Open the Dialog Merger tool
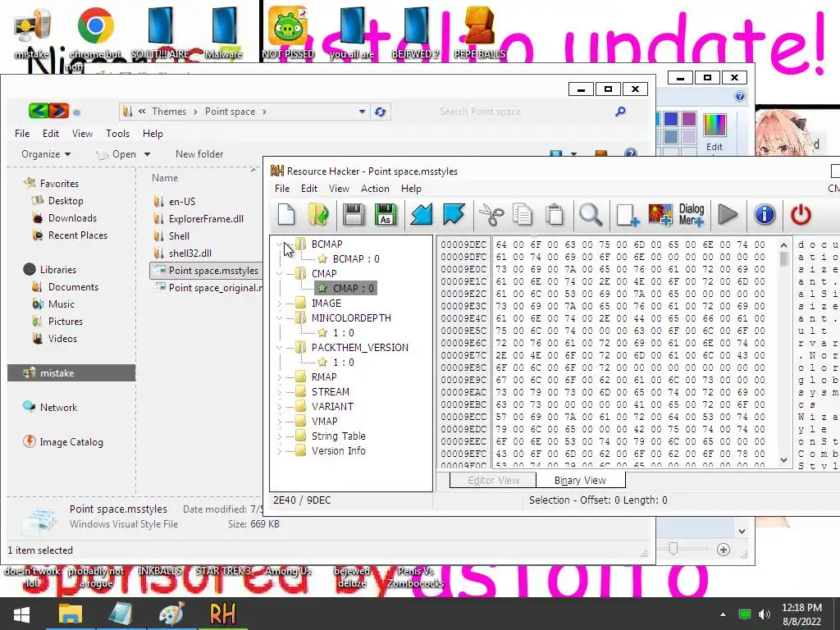Image resolution: width=840 pixels, height=630 pixels. point(692,215)
